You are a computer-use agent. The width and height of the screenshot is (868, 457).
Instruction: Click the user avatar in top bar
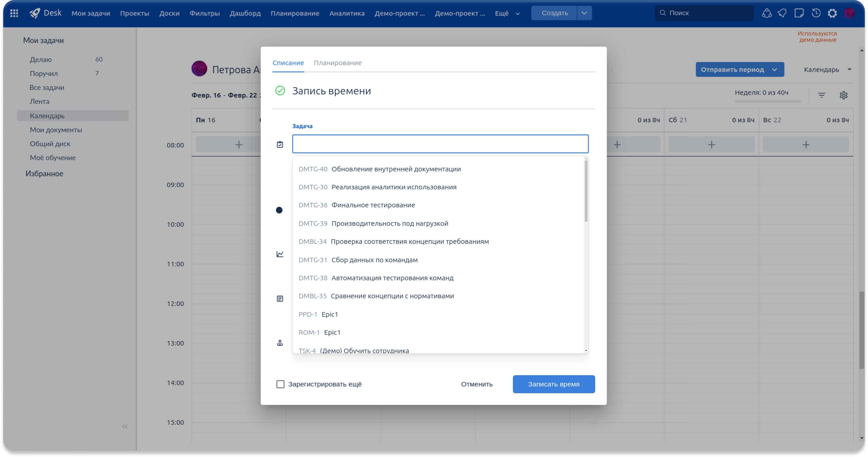849,13
